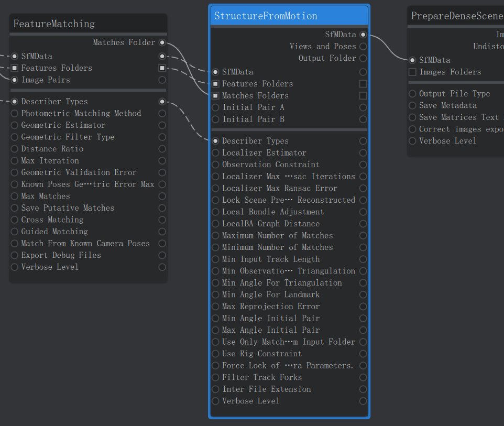Click the Inter File Extension label
The height and width of the screenshot is (426, 504).
pos(267,389)
